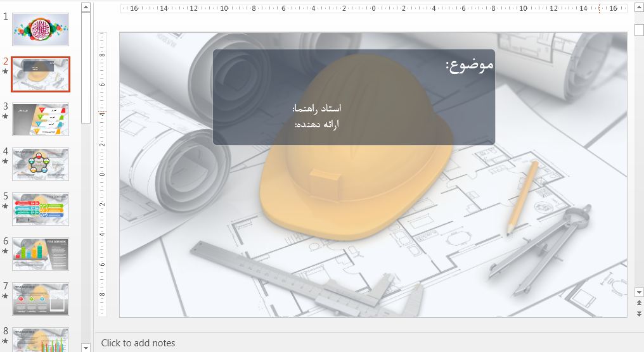
Task: Open slide 4 thumbnail with circular diagram
Action: pyautogui.click(x=41, y=164)
